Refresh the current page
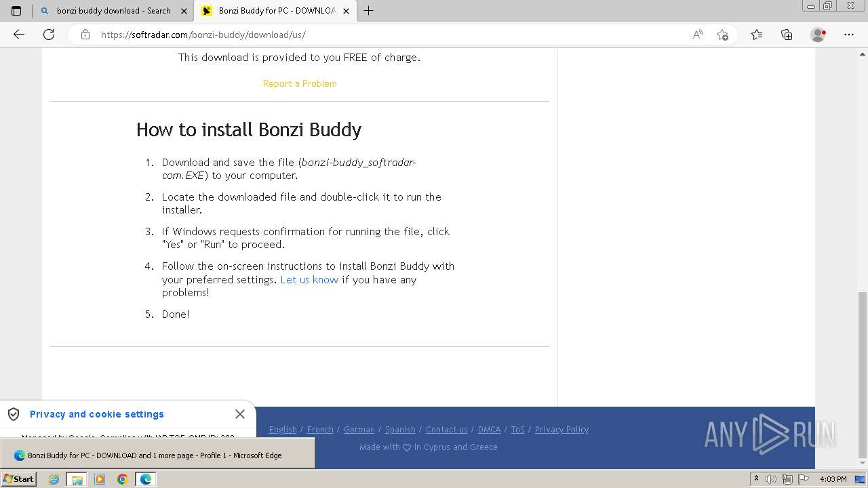The image size is (868, 488). coord(49,35)
